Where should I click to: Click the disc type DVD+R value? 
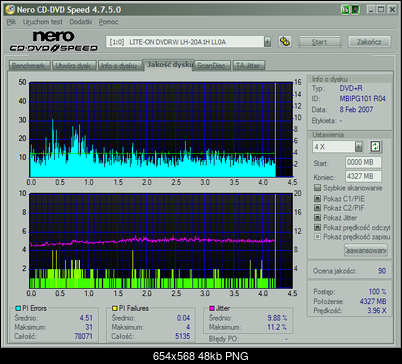pos(351,88)
